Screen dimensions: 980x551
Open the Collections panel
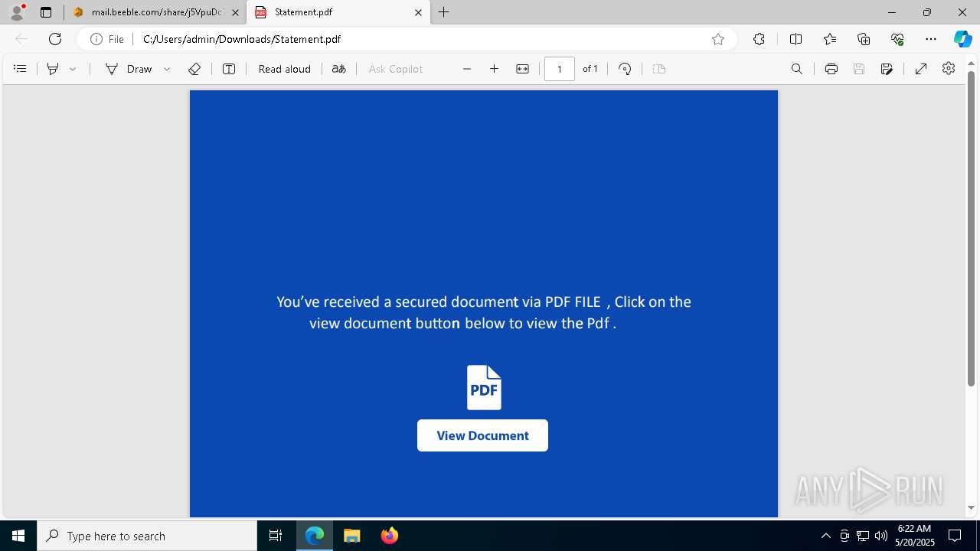pos(864,39)
